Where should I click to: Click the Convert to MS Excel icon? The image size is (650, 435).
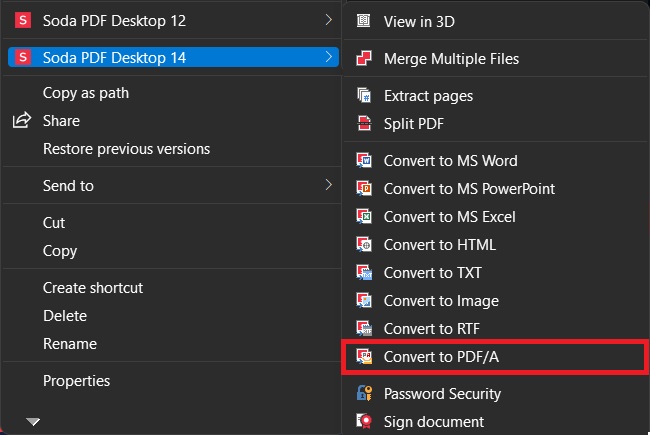[364, 216]
